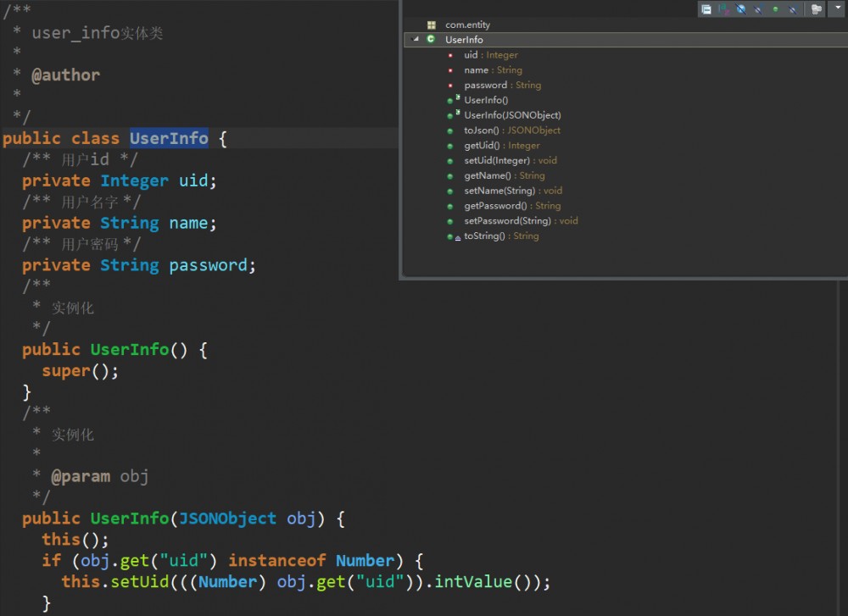Click the highlighted UserInfo class name in editor
The image size is (848, 616).
coord(169,138)
